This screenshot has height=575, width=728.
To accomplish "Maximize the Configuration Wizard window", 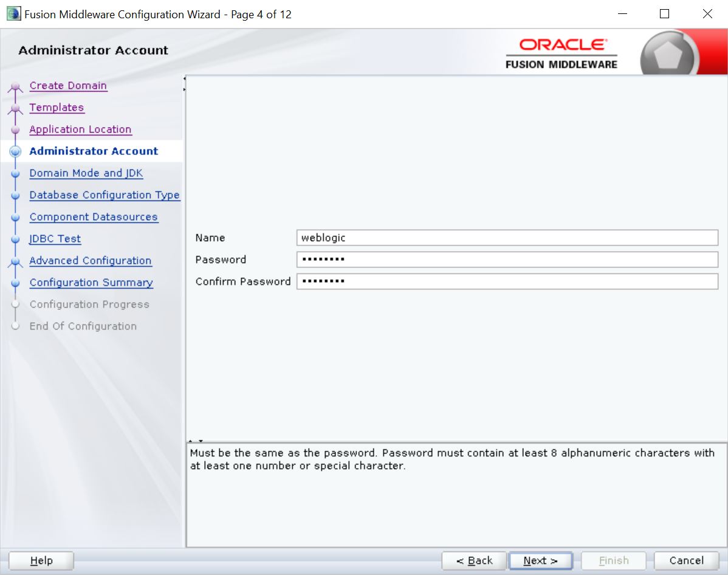I will (664, 14).
